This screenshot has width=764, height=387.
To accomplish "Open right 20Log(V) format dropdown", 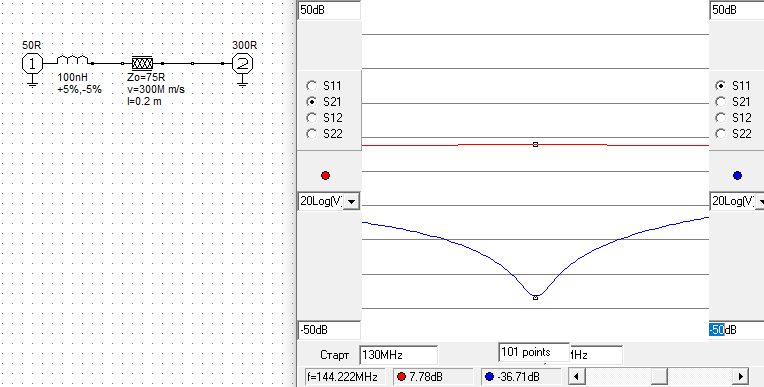I will coord(761,201).
